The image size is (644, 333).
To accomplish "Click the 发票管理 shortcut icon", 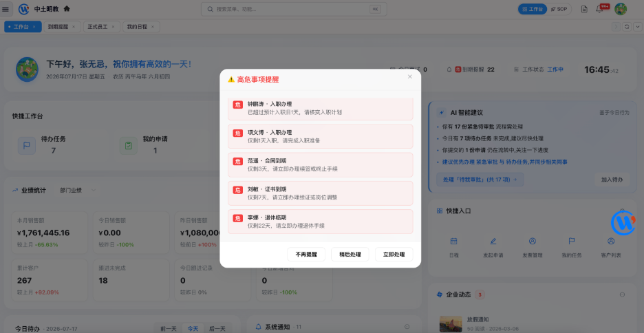I will click(533, 241).
